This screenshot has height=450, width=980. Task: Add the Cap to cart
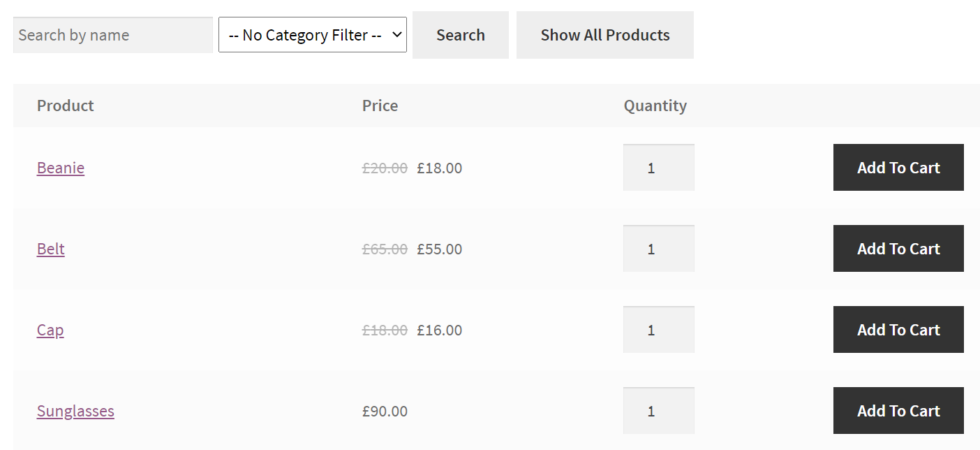[898, 330]
